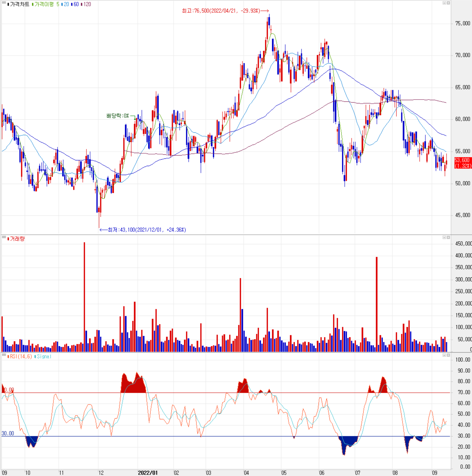Maximize the 거래량 volume panel

pyautogui.click(x=444, y=237)
